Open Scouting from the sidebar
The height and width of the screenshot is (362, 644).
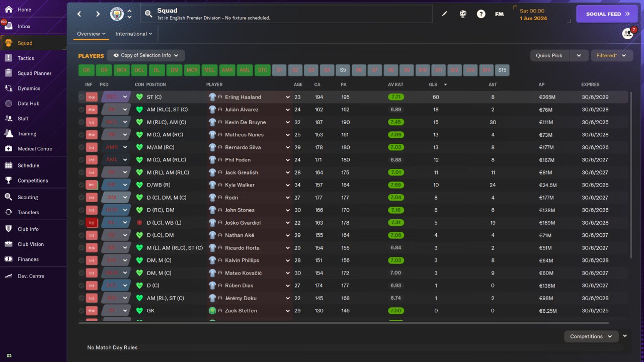pyautogui.click(x=28, y=198)
